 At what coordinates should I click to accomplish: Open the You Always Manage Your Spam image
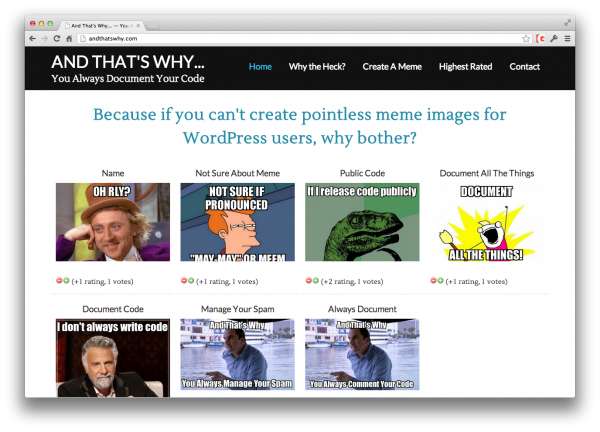tap(238, 354)
